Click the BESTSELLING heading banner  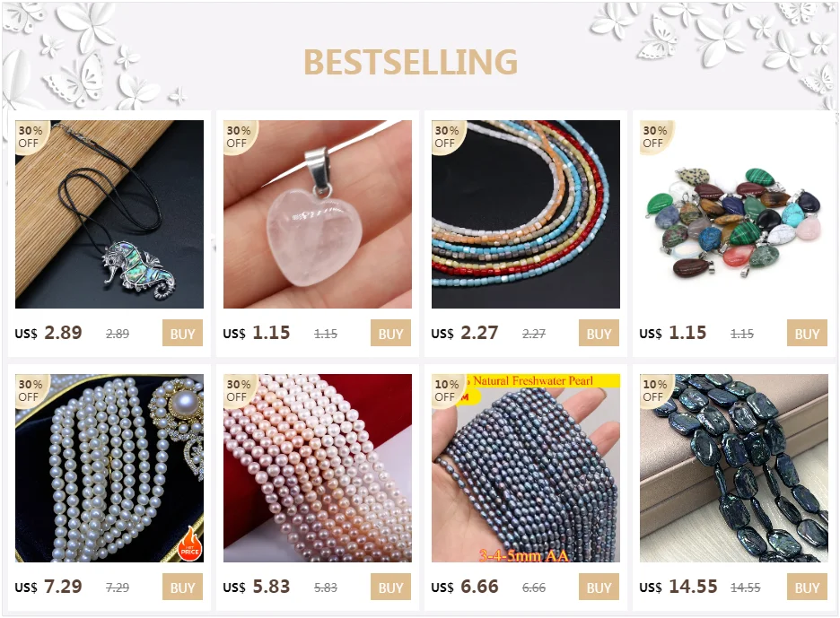click(x=411, y=62)
